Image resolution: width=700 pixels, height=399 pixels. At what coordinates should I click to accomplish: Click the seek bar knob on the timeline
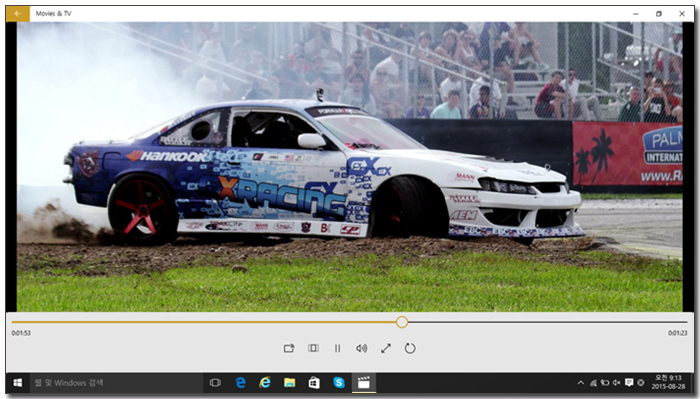click(x=402, y=322)
